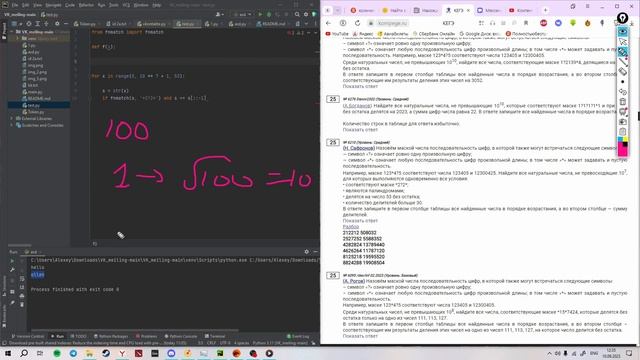
Task: Open the editor tabs overflow dropdown
Action: pos(307,24)
